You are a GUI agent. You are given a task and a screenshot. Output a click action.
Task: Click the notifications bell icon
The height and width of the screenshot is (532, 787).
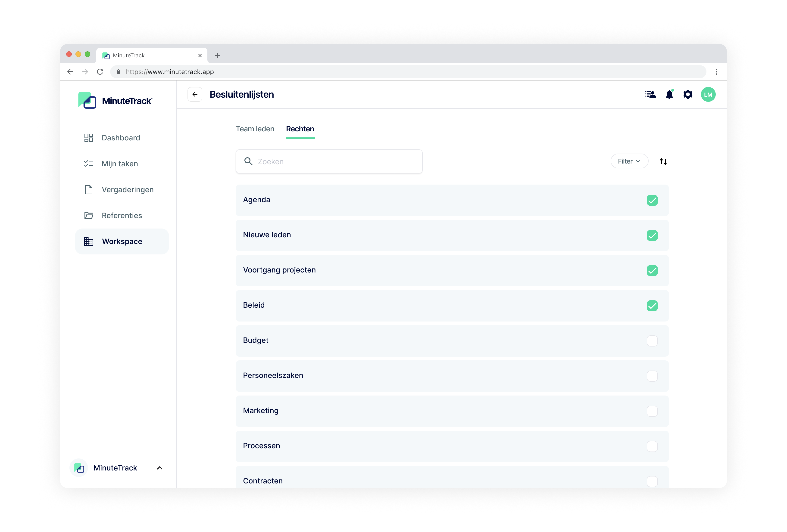pos(669,94)
